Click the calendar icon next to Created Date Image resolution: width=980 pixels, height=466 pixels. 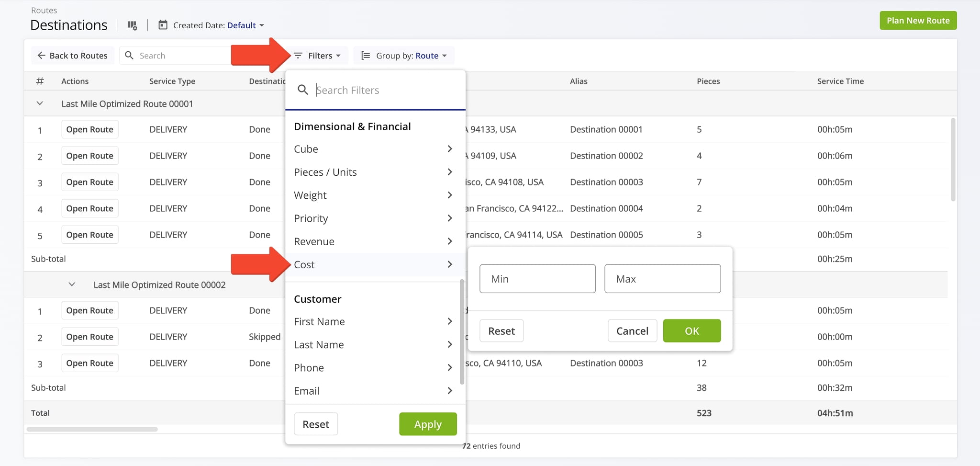pos(163,25)
